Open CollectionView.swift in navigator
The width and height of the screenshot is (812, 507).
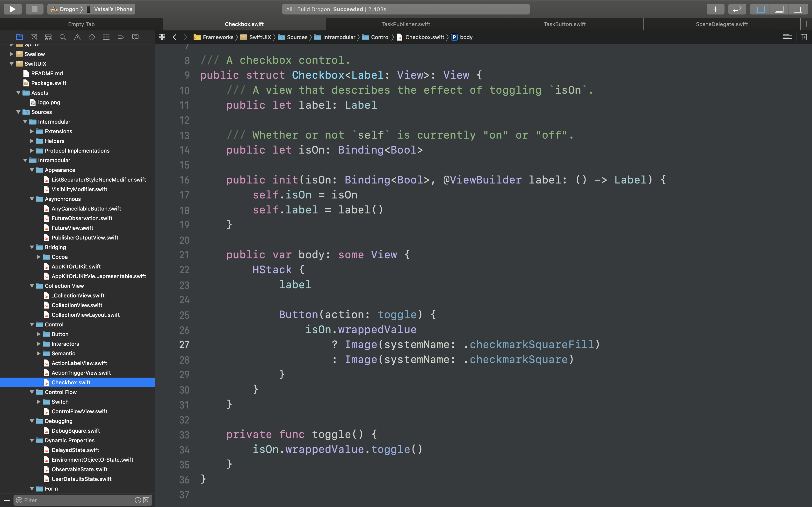click(x=77, y=305)
